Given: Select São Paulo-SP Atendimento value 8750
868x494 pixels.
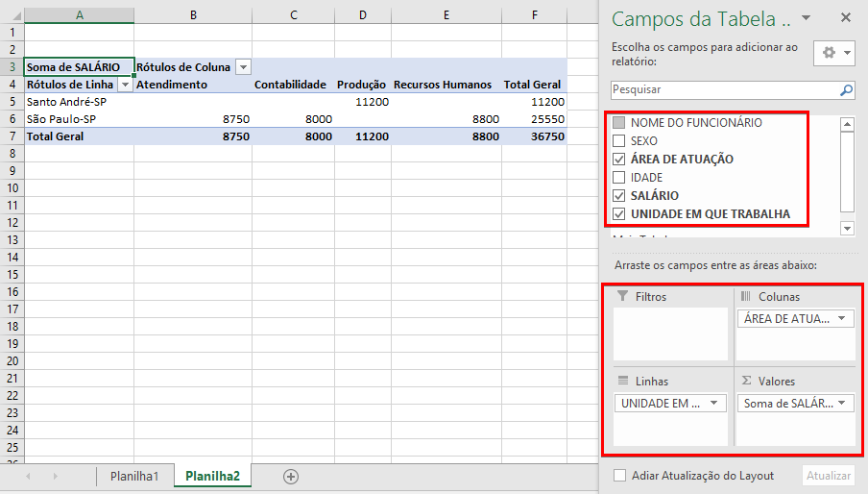Looking at the screenshot, I should pyautogui.click(x=193, y=119).
